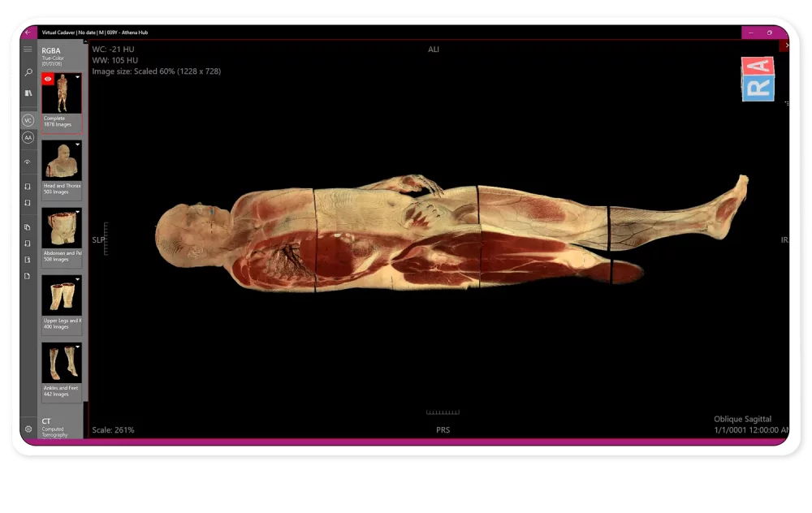Click the blank document icon in sidebar
Viewport: 812px width, 513px height.
(28, 276)
